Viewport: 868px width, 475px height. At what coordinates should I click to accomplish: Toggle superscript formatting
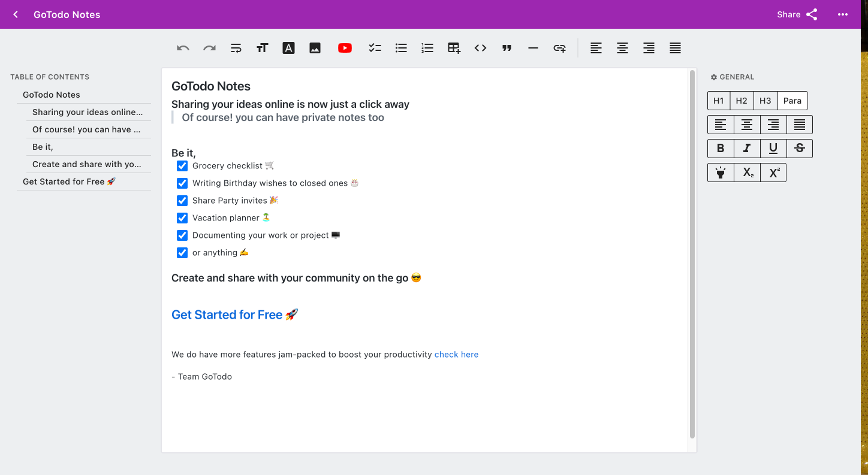coord(773,173)
